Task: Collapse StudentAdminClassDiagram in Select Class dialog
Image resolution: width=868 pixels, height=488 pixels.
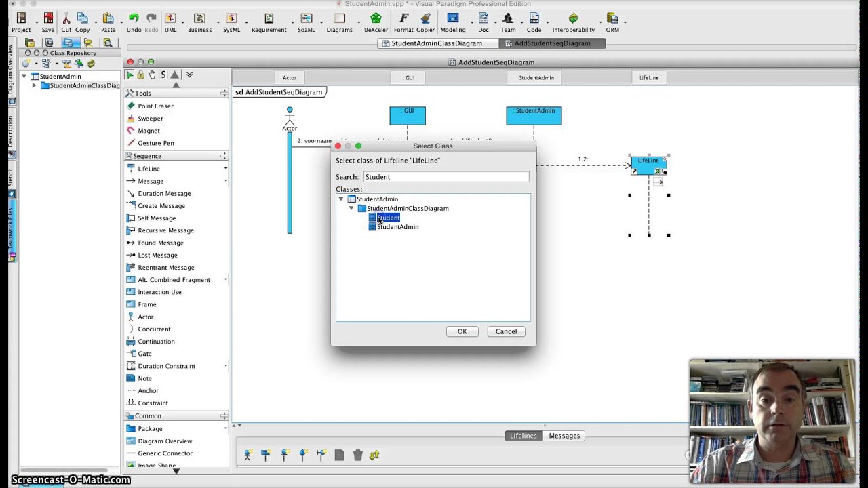Action: click(351, 208)
